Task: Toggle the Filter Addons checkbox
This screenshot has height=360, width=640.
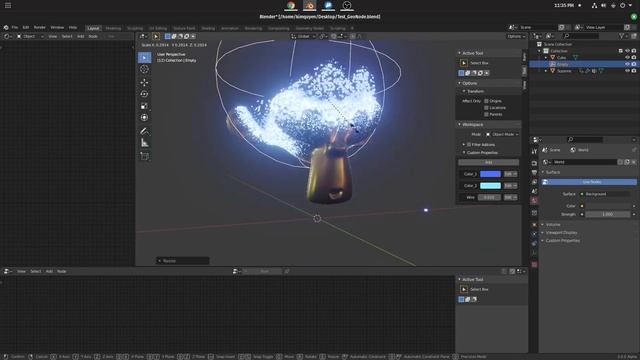Action: (469, 144)
